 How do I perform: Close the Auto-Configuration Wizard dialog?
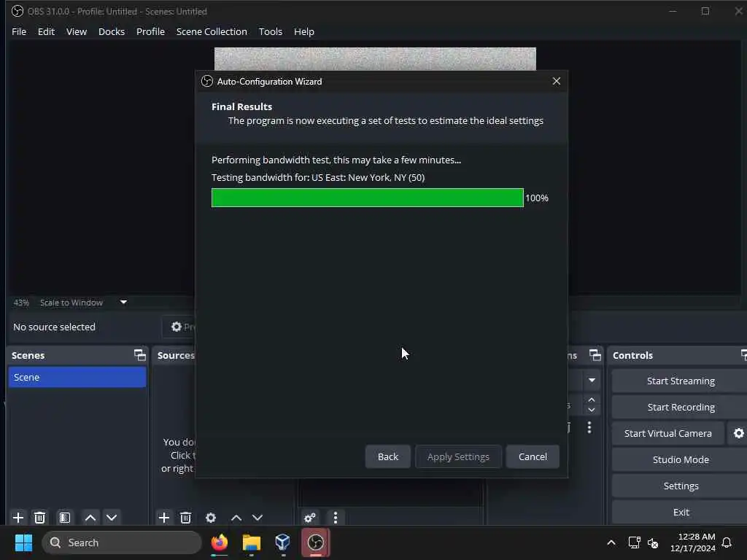[557, 81]
